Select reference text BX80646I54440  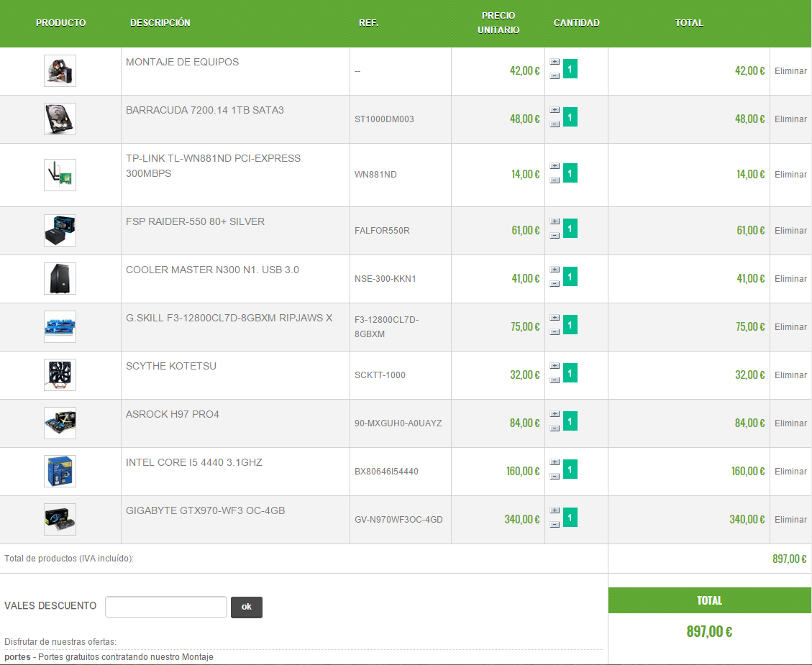coord(386,472)
